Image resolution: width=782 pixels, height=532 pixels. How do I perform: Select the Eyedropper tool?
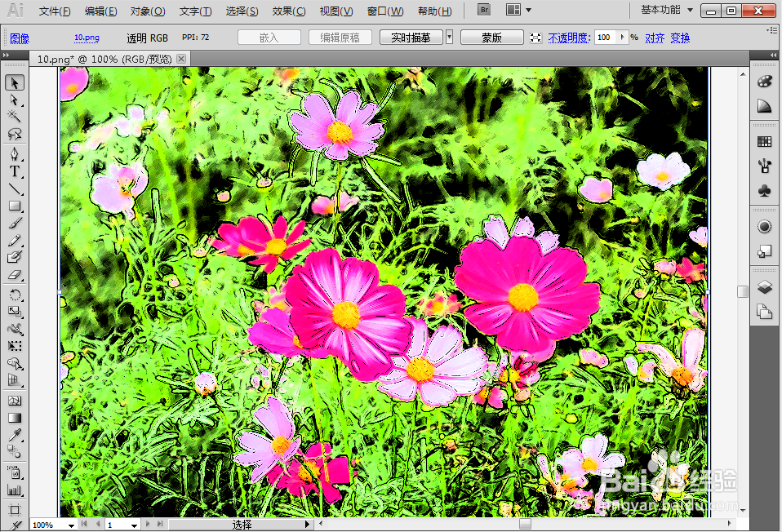15,435
